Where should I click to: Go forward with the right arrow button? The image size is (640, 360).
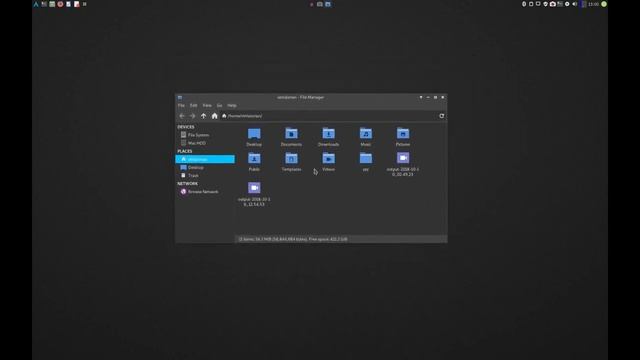pyautogui.click(x=192, y=116)
